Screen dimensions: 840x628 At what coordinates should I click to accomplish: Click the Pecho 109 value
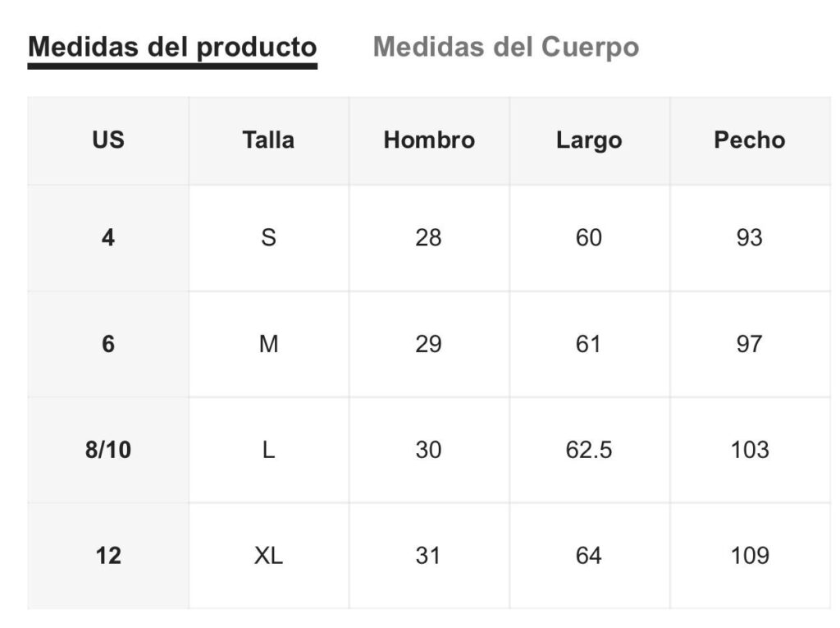[750, 556]
